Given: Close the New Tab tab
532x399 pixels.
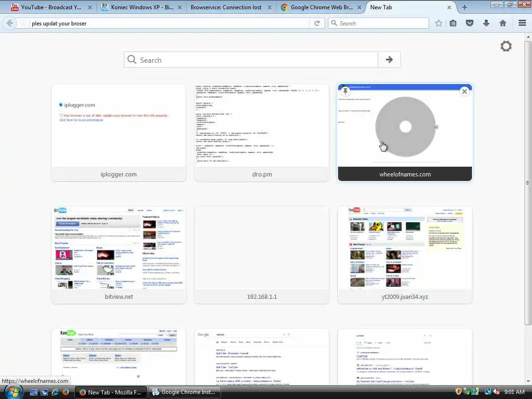Looking at the screenshot, I should click(x=449, y=7).
